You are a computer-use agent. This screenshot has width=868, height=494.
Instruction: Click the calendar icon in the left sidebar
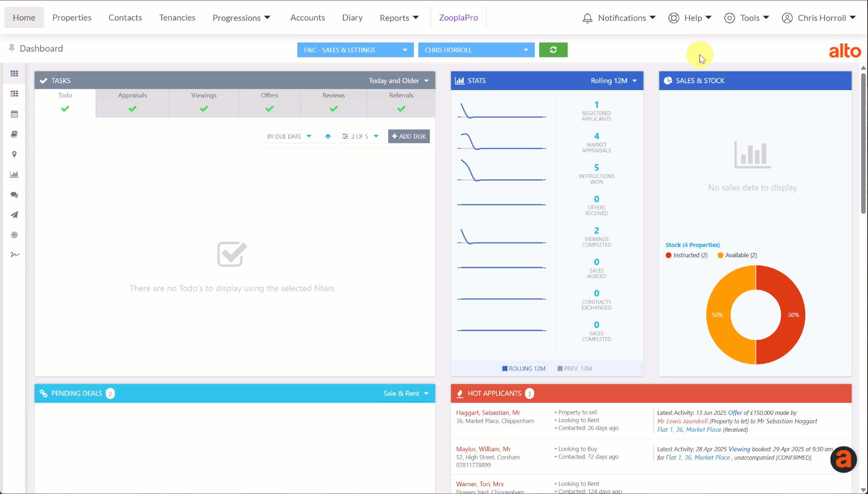click(x=14, y=114)
